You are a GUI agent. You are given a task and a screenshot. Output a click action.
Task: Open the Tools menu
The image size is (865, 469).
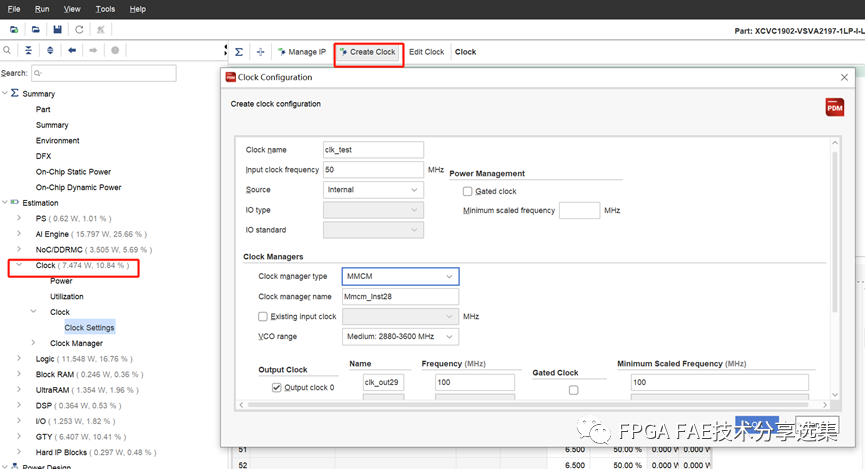point(105,9)
